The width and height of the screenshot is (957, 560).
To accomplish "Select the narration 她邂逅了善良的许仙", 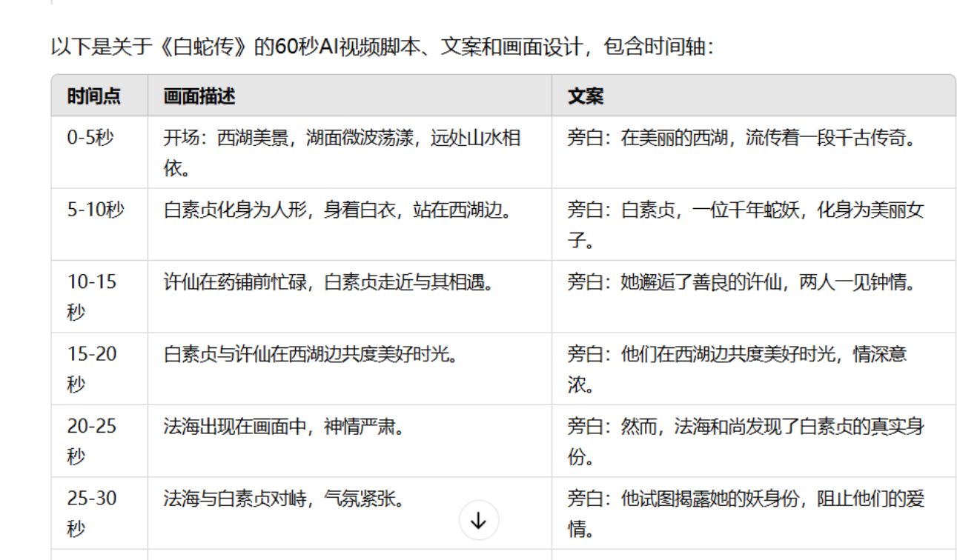I will [754, 297].
